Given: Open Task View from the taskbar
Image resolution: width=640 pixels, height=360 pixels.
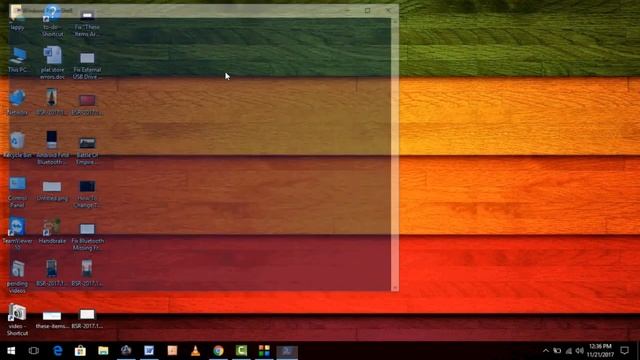Looking at the screenshot, I should [33, 351].
